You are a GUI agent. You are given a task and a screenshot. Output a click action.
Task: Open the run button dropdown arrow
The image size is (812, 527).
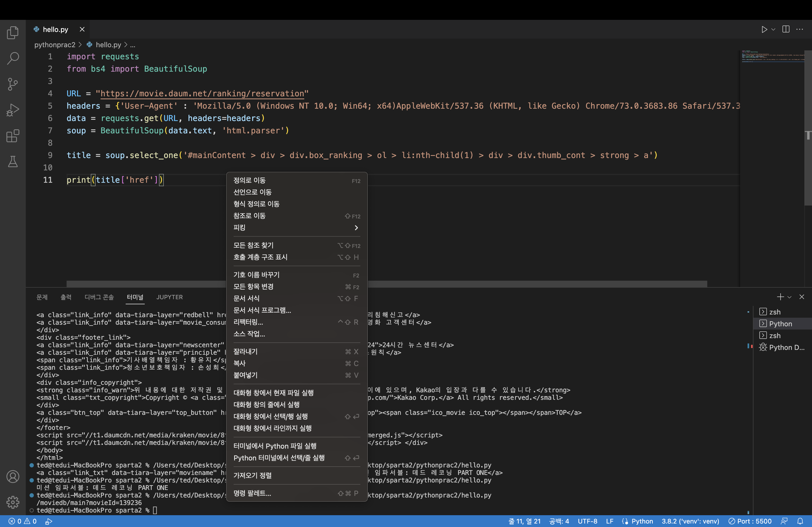click(773, 29)
